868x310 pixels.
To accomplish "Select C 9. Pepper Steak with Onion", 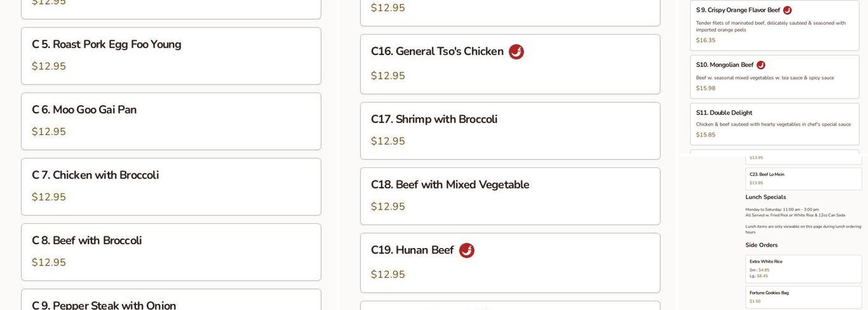I will 170,301.
